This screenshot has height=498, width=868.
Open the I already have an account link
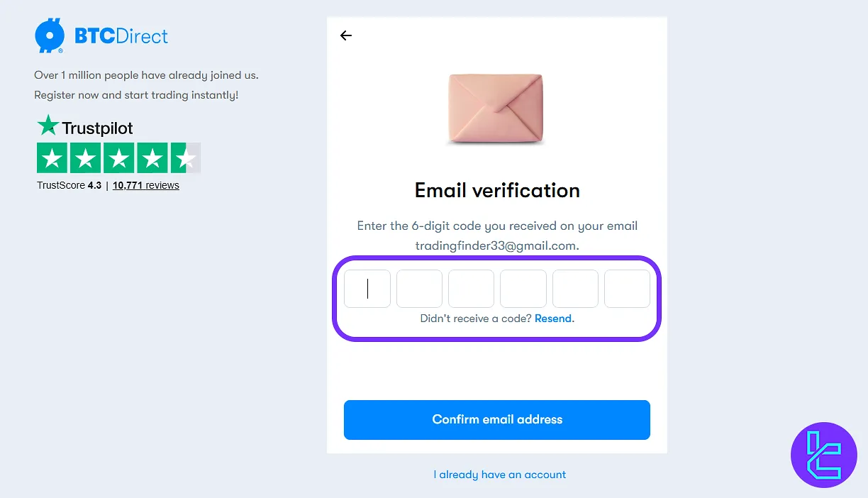pyautogui.click(x=500, y=475)
